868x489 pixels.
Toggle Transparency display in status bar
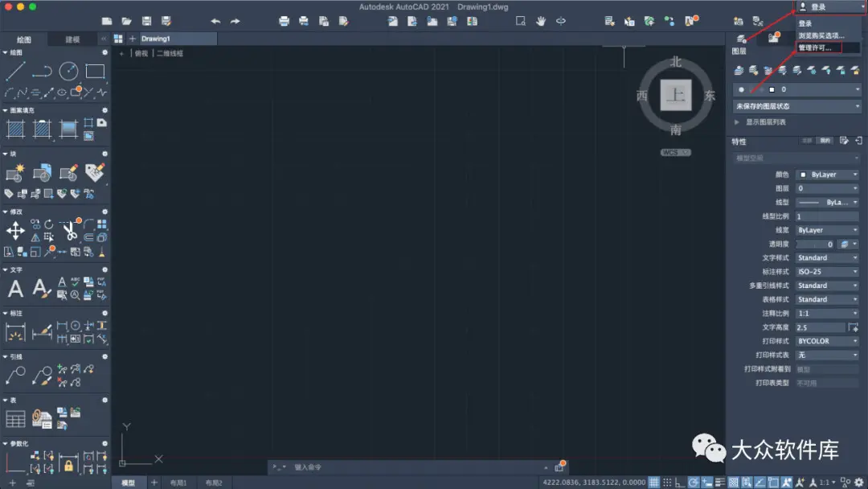pos(734,483)
